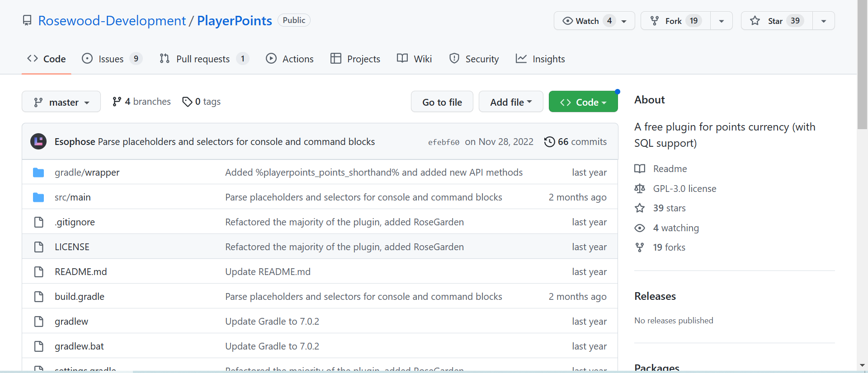This screenshot has height=373, width=868.
Task: Open the Releases heading link
Action: 655,296
